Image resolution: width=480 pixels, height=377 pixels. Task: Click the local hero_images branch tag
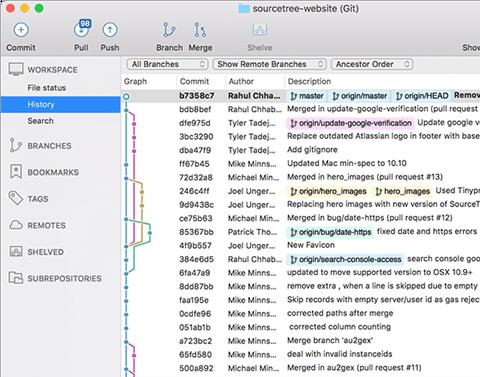[x=402, y=191]
